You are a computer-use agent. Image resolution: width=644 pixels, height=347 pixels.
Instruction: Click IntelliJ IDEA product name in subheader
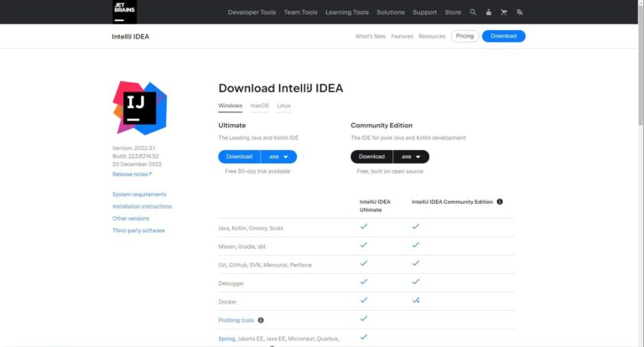[130, 37]
